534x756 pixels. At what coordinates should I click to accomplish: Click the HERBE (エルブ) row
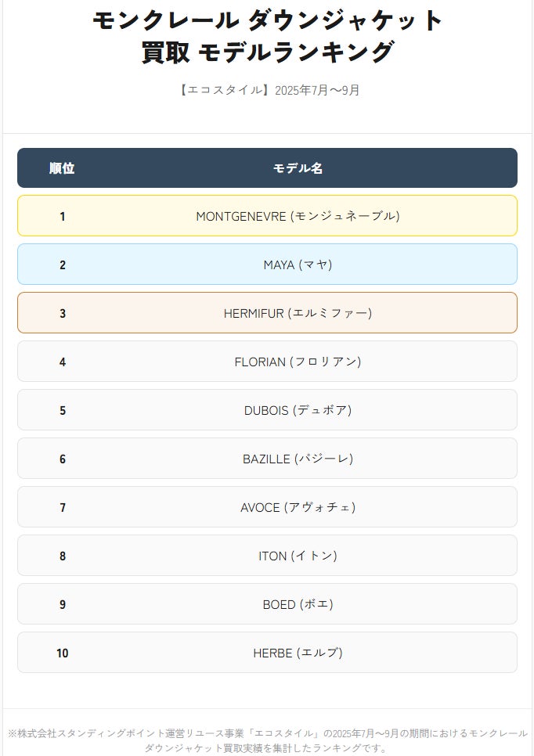pyautogui.click(x=267, y=653)
